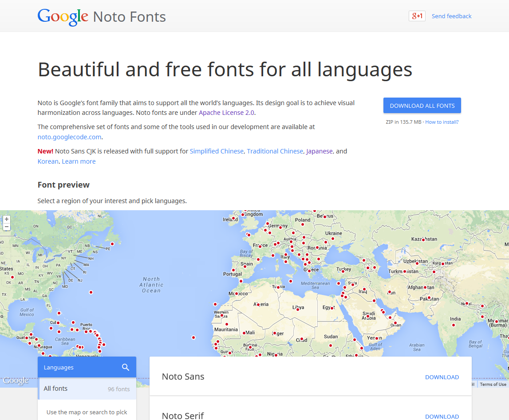The height and width of the screenshot is (420, 509).
Task: Visit the noto.googlecode.com link
Action: tap(70, 137)
